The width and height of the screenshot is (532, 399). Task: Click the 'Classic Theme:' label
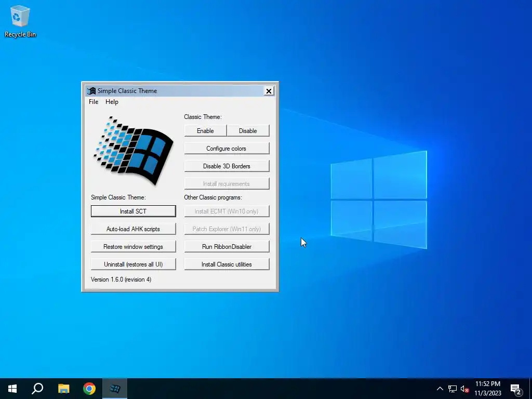[203, 117]
